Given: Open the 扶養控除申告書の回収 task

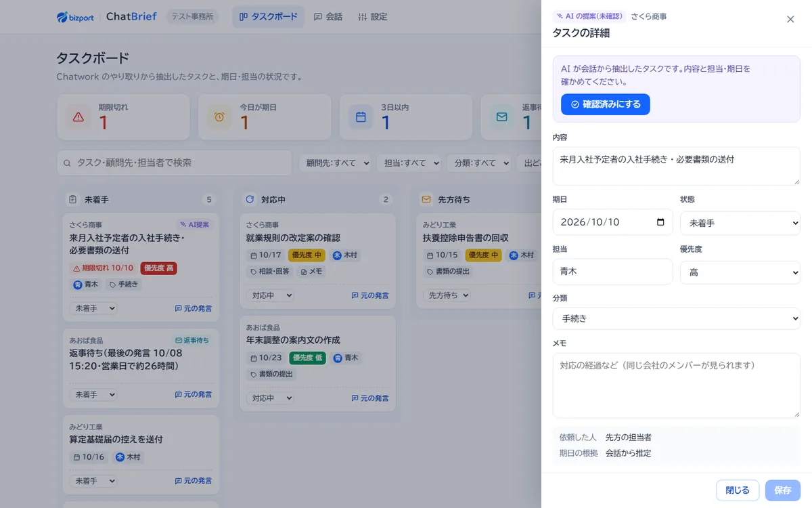Looking at the screenshot, I should [x=466, y=238].
